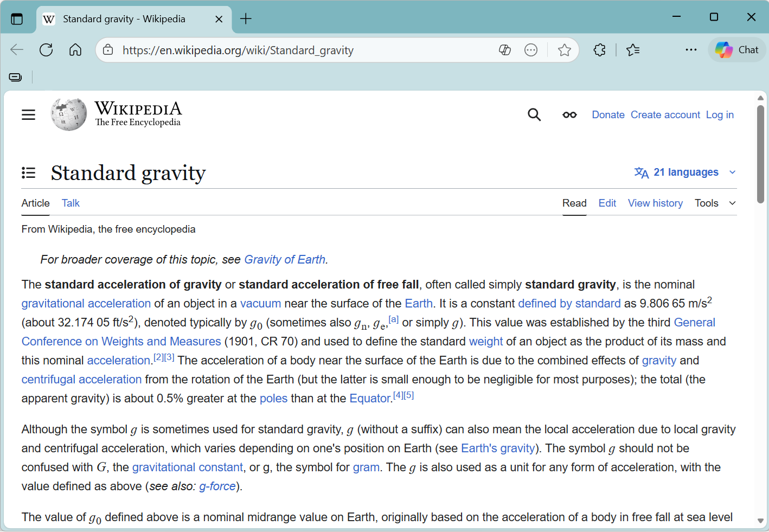
Task: Open the appearance glasses icon
Action: pyautogui.click(x=569, y=115)
